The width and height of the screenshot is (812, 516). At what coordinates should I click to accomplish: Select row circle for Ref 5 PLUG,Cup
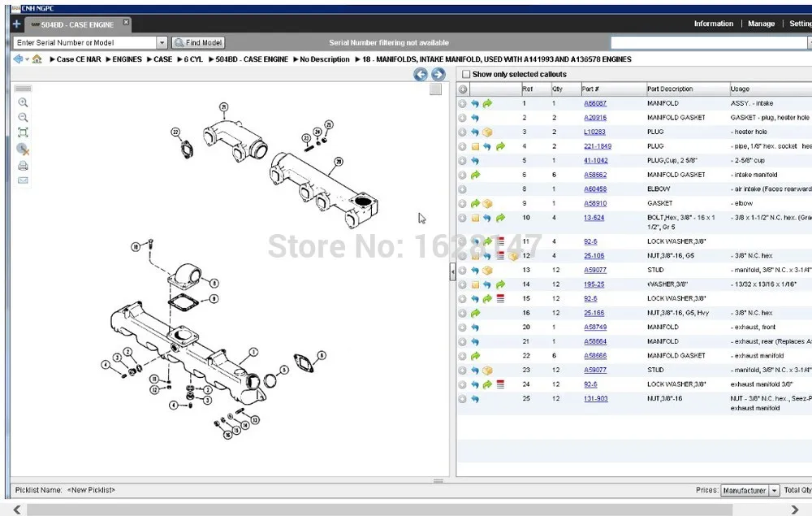pos(462,161)
